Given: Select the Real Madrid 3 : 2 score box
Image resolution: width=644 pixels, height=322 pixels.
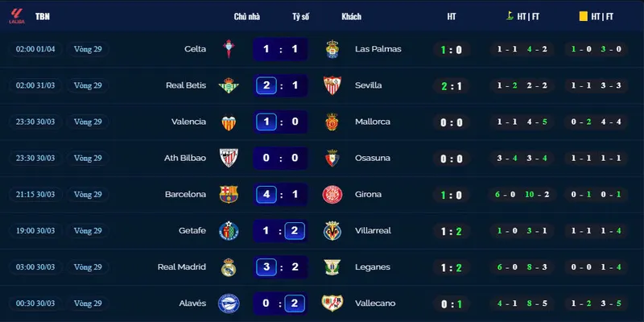Looking at the screenshot, I should 280,267.
